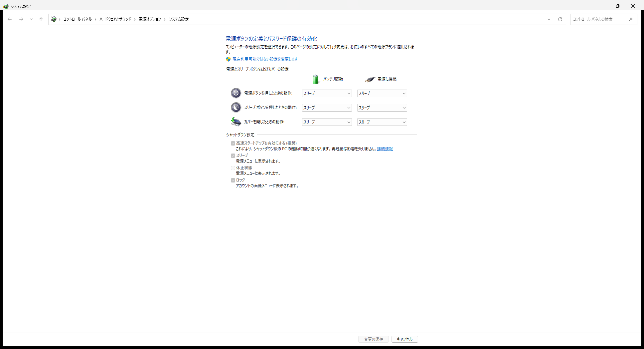Open power button action dropdown for plugged in
The image size is (644, 349).
click(382, 94)
